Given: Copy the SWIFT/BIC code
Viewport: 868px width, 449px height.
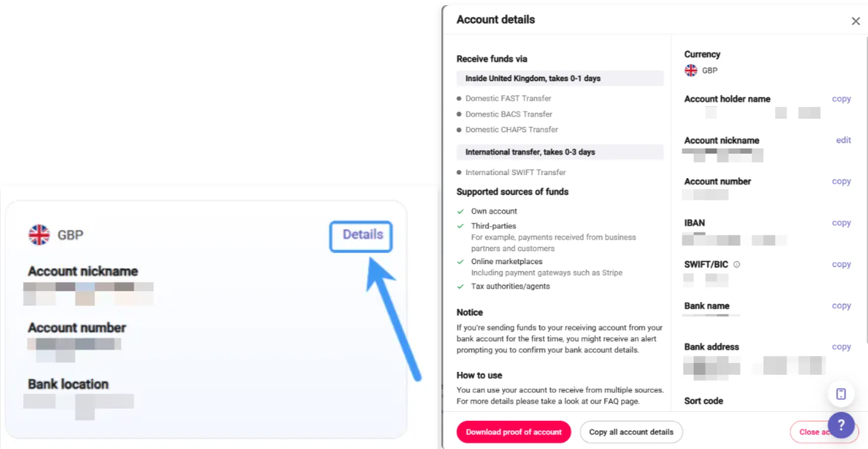Looking at the screenshot, I should [x=841, y=264].
